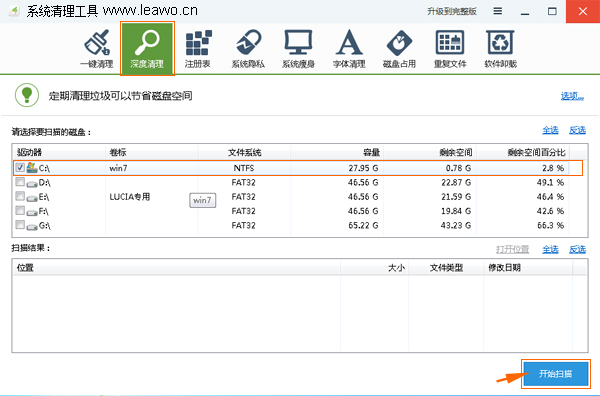
Task: Check the D:\ drive checkbox
Action: pyautogui.click(x=20, y=182)
